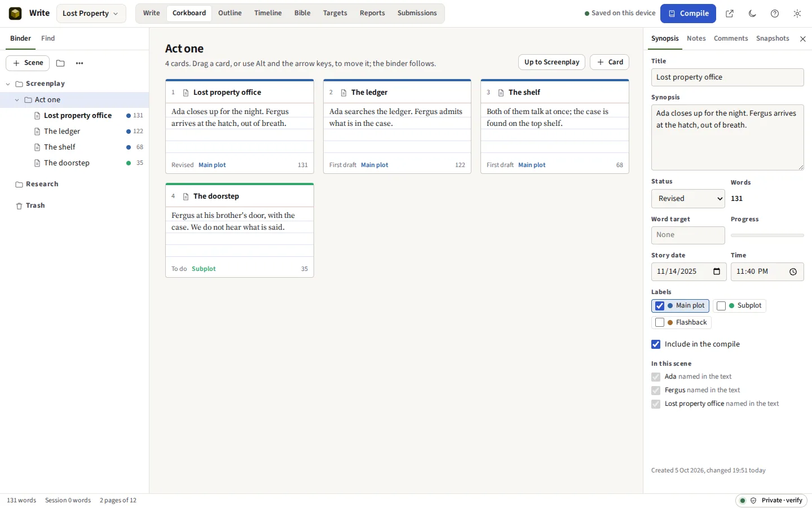This screenshot has height=508, width=812.
Task: Open the Lost Property project dropdown
Action: [x=91, y=14]
